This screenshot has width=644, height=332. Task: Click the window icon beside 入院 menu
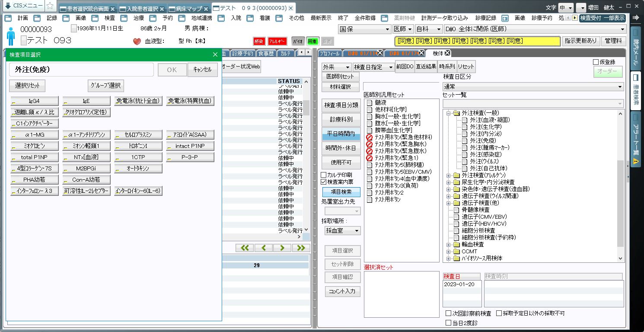point(221,18)
